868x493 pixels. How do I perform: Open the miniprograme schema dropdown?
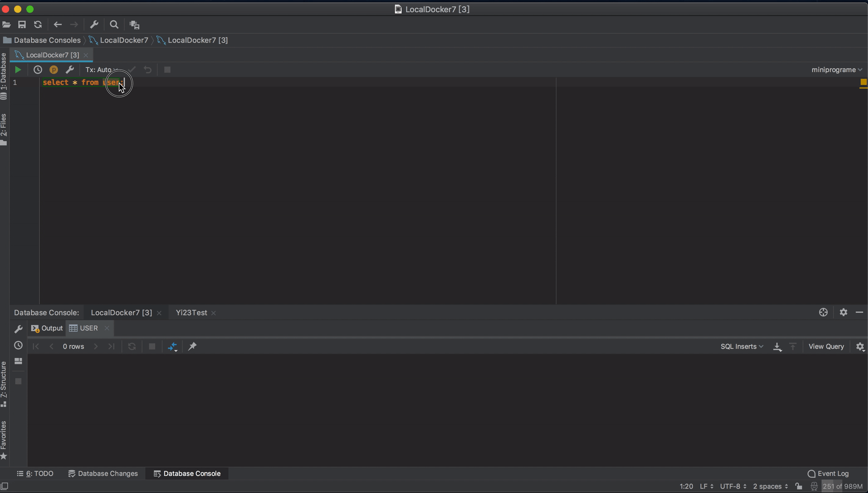[x=836, y=70]
